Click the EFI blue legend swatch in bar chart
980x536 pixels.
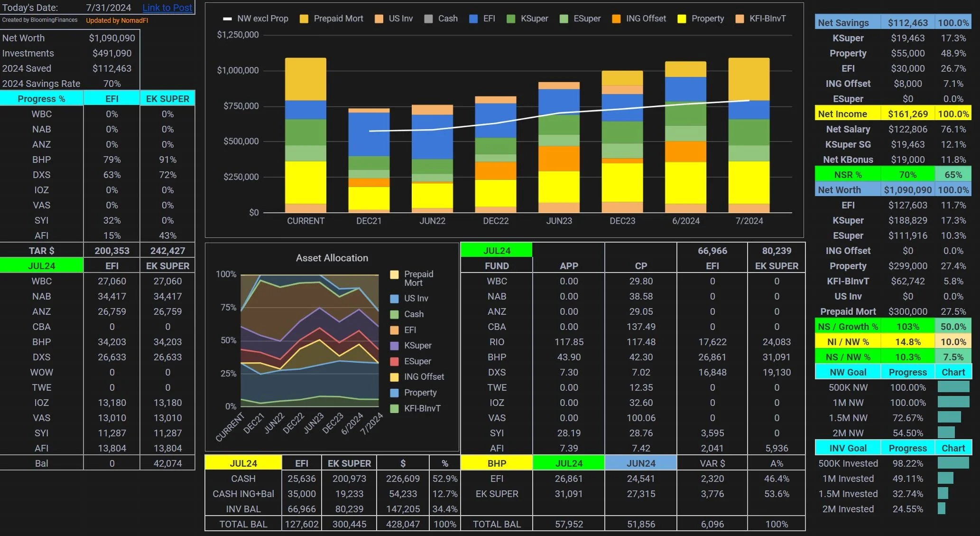(473, 19)
